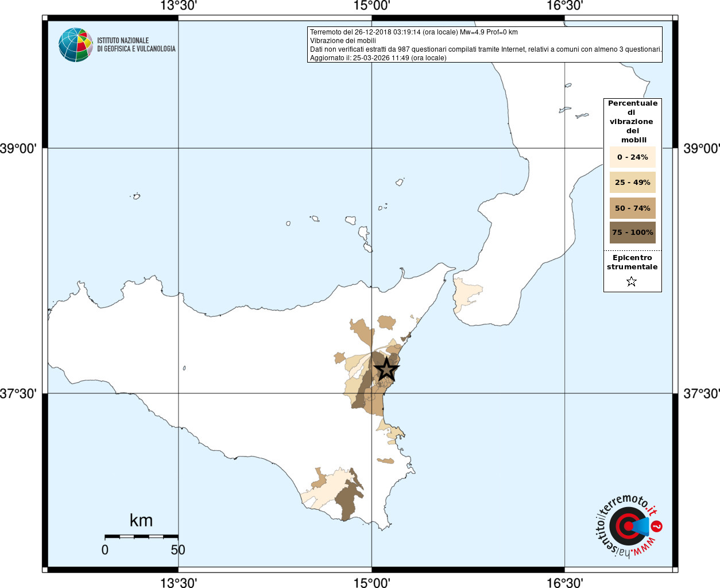The image size is (720, 588).
Task: Select the 50 - 74% legend swatch
Action: [x=632, y=208]
